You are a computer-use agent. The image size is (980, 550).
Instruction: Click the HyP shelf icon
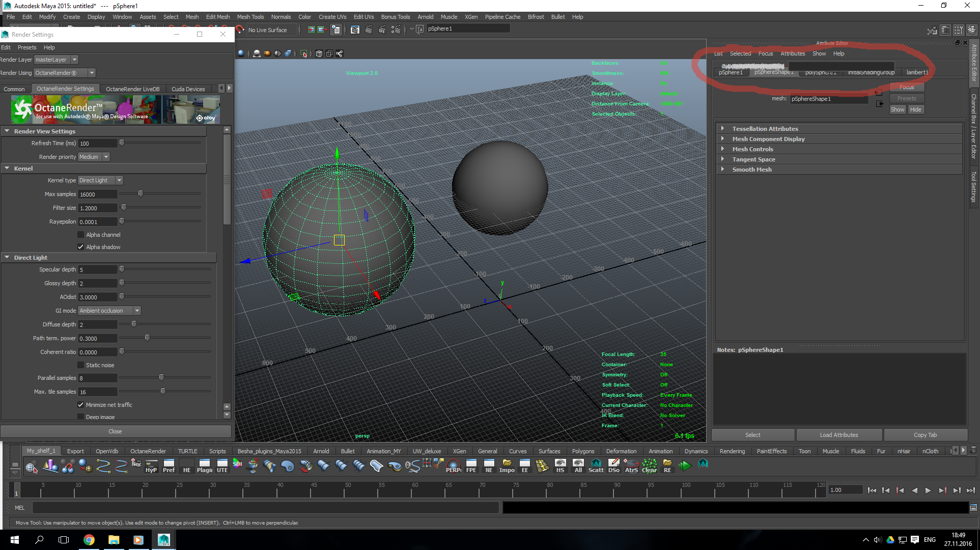pyautogui.click(x=151, y=465)
